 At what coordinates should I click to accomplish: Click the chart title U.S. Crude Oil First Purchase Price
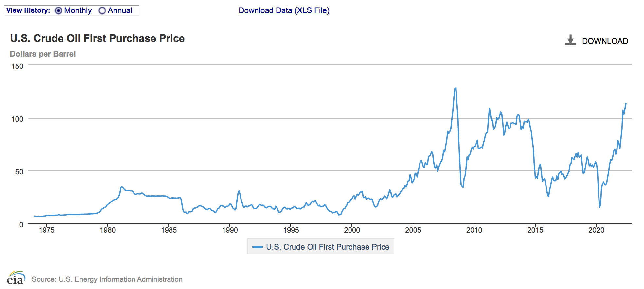(x=98, y=38)
